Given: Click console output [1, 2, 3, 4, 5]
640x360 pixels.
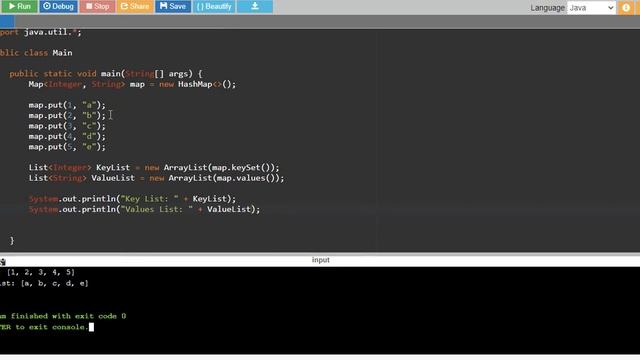Looking at the screenshot, I should point(41,272).
